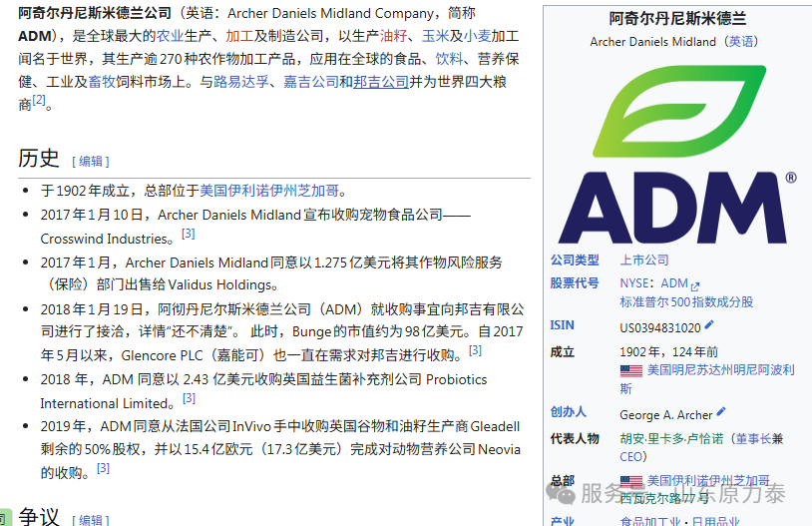This screenshot has width=812, height=526.
Task: Open footnote [3] after 邦吉进行收购
Action: 475,350
